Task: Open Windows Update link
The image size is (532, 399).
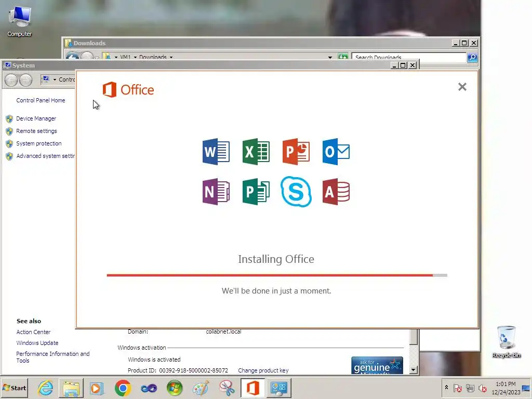Action: click(x=37, y=343)
